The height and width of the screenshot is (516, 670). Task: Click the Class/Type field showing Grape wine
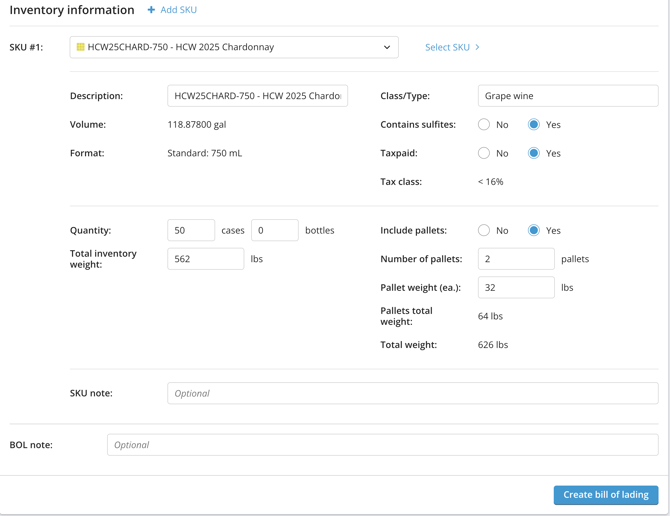567,96
